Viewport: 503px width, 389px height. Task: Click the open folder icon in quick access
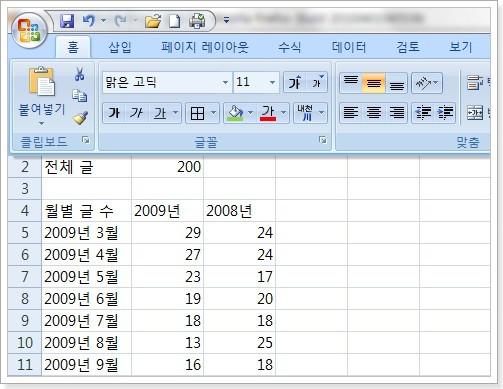pos(153,21)
